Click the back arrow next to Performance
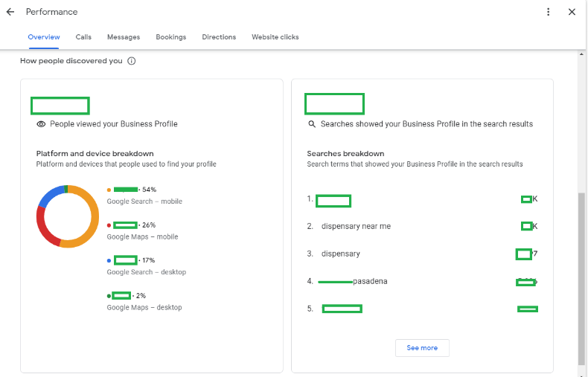Screen dimensions: 588x377 click(x=10, y=12)
